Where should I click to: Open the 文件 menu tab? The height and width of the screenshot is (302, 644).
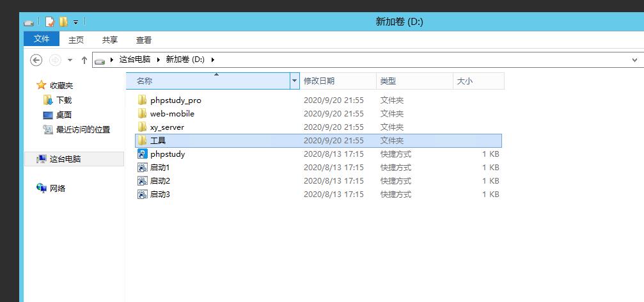coord(42,39)
